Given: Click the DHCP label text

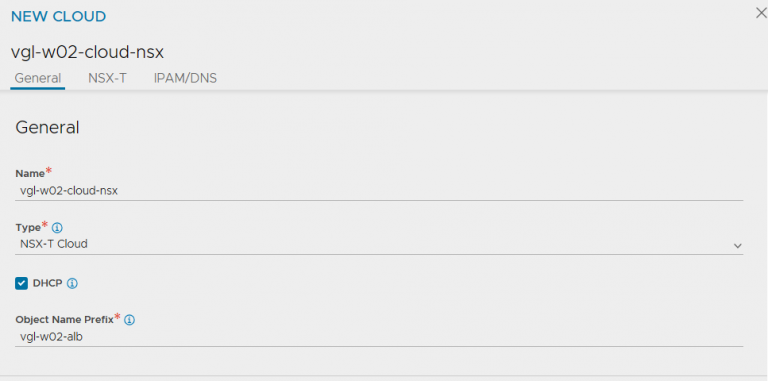Looking at the screenshot, I should [48, 283].
